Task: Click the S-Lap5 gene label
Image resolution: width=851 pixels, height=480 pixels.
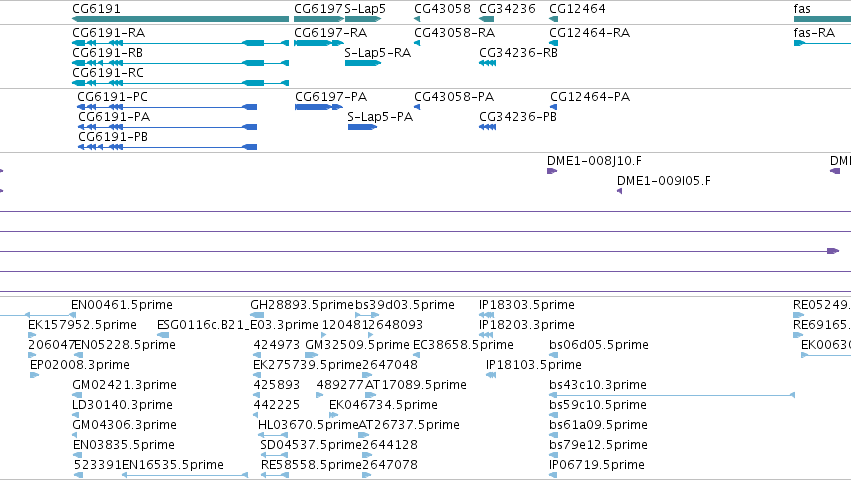Action: [365, 9]
